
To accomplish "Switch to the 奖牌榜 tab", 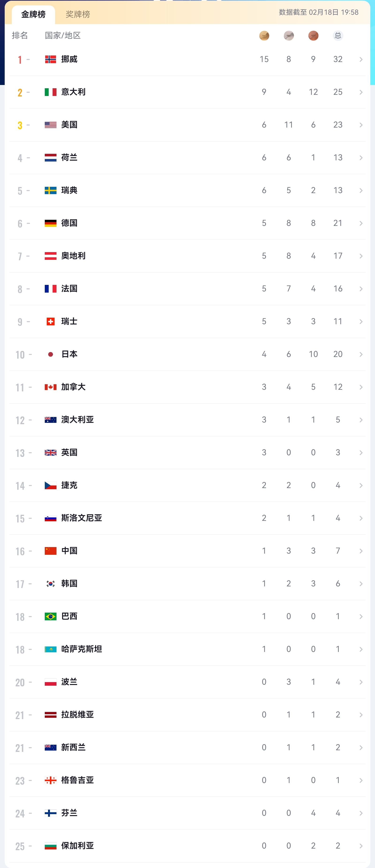I will (78, 15).
